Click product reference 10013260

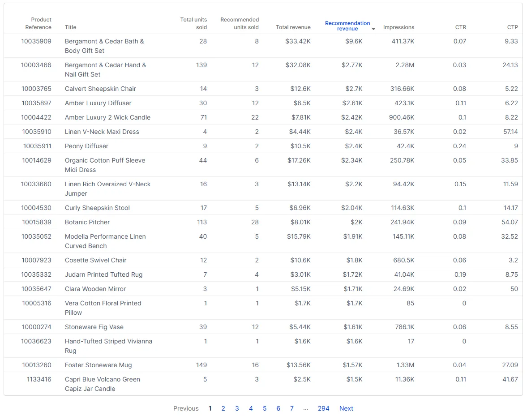37,365
